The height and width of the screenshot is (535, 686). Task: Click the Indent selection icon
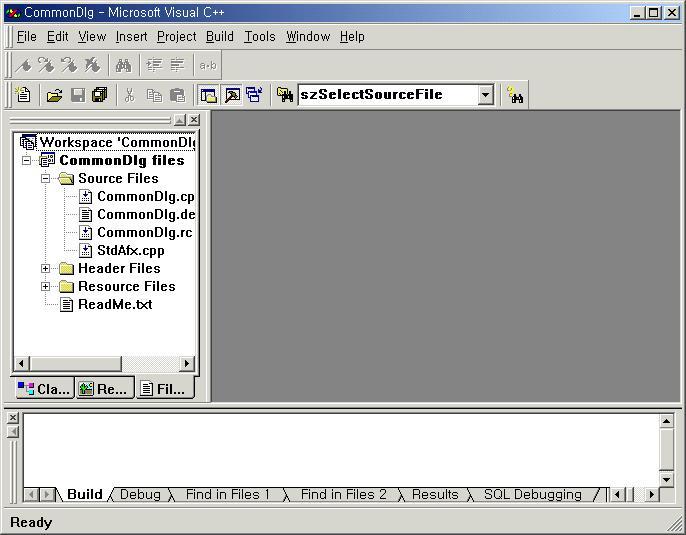pyautogui.click(x=154, y=65)
